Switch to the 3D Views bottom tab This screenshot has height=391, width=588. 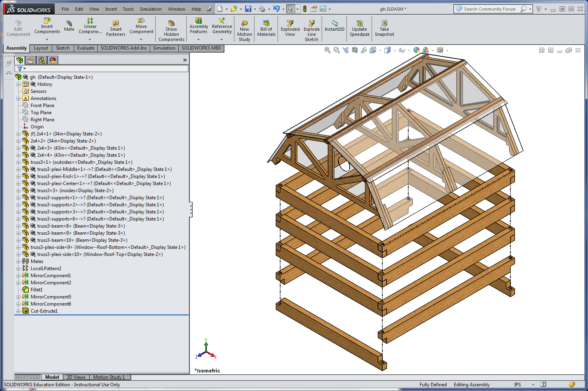click(76, 377)
